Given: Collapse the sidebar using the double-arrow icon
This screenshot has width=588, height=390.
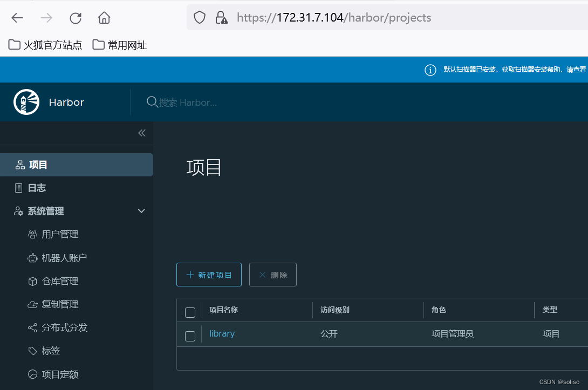Looking at the screenshot, I should point(141,133).
